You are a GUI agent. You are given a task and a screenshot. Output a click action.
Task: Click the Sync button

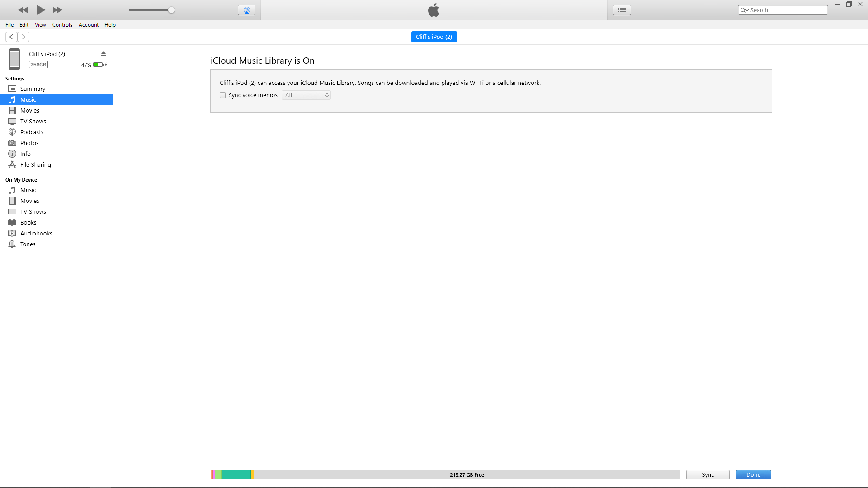708,474
